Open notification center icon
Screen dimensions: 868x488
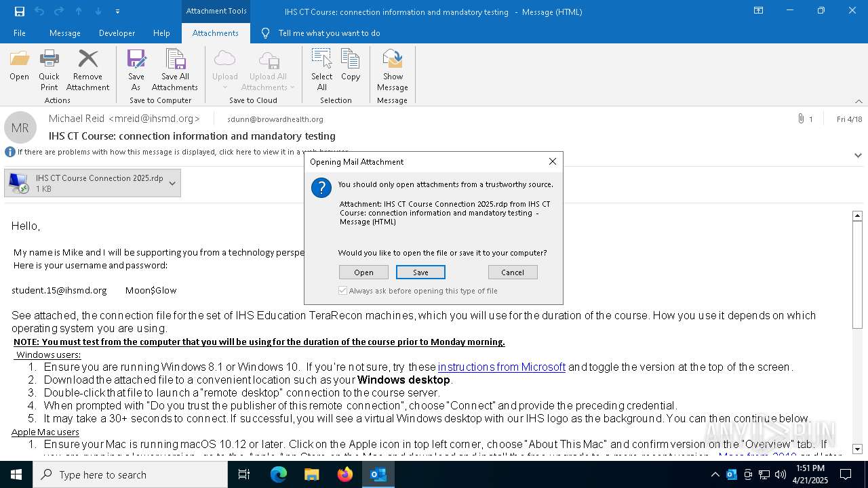tap(845, 474)
